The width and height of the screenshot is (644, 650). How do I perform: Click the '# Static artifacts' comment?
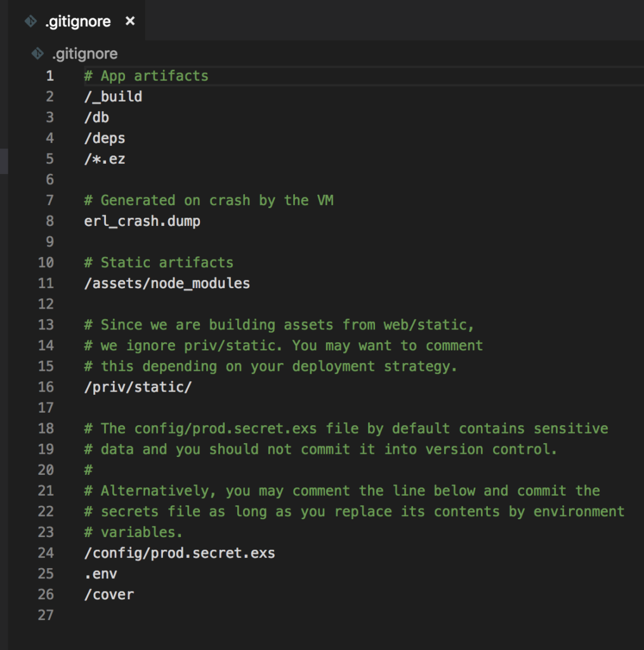(159, 263)
